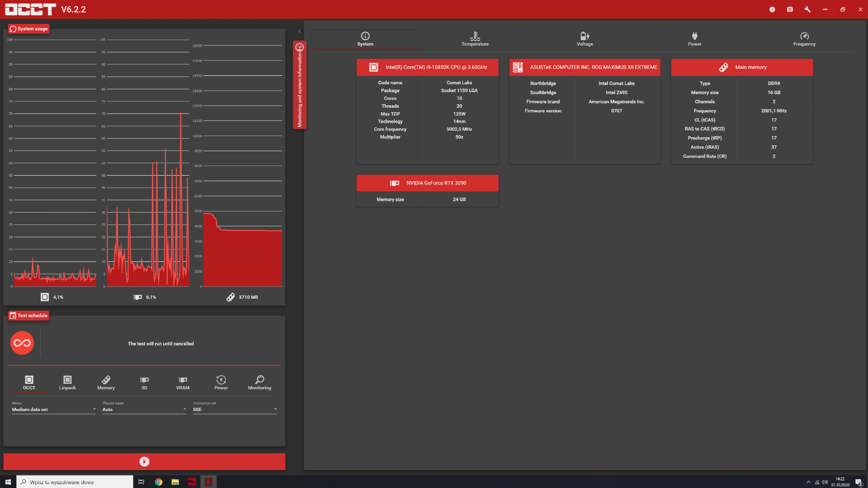
Task: Click the RAM stick icon in Main memory card
Action: coord(724,67)
